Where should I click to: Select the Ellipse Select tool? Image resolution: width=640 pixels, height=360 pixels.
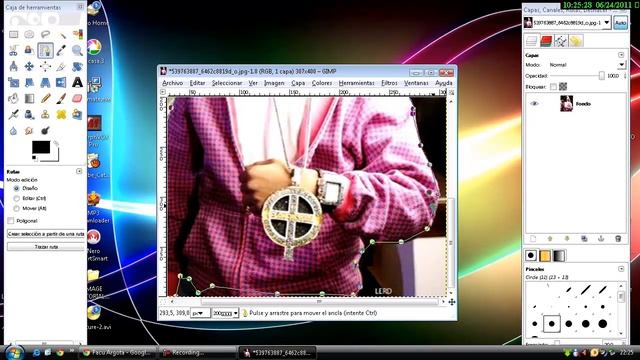pos(29,35)
